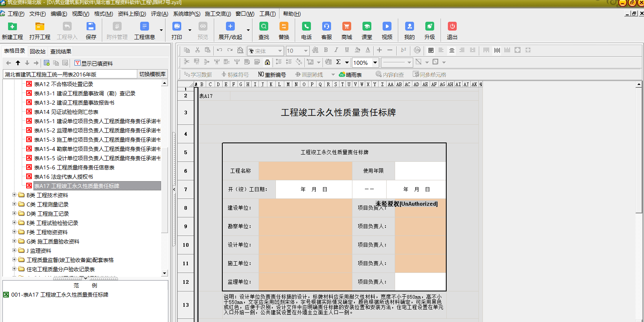Click the 切换模板库 button
This screenshot has width=644, height=322.
152,74
